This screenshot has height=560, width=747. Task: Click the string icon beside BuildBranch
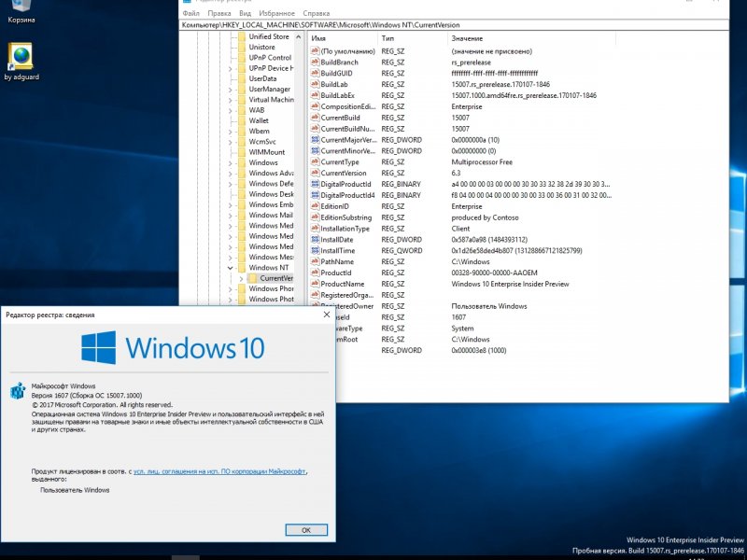(315, 62)
